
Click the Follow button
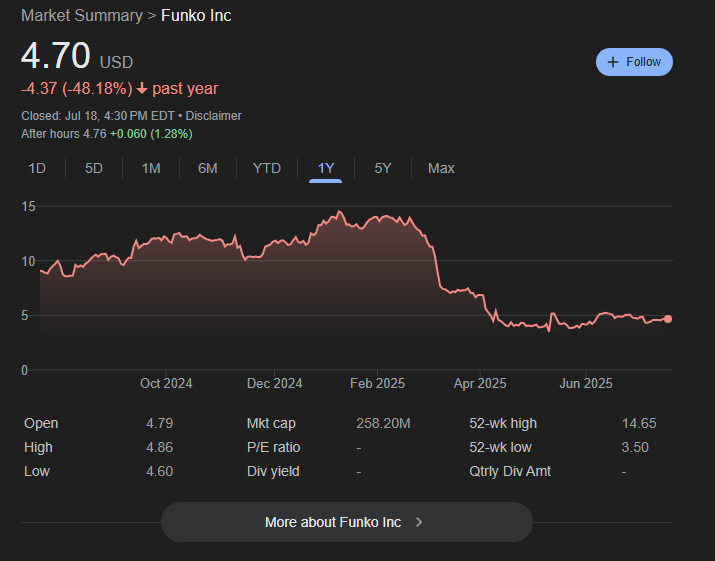(634, 62)
